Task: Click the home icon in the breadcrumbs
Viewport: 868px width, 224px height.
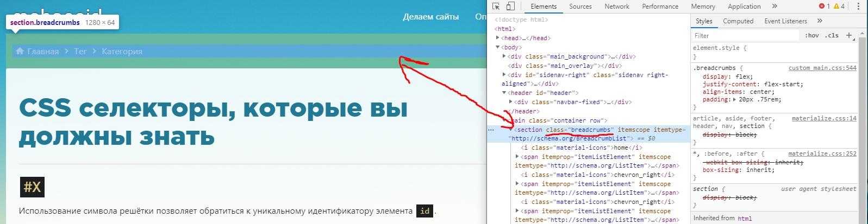Action: point(20,51)
